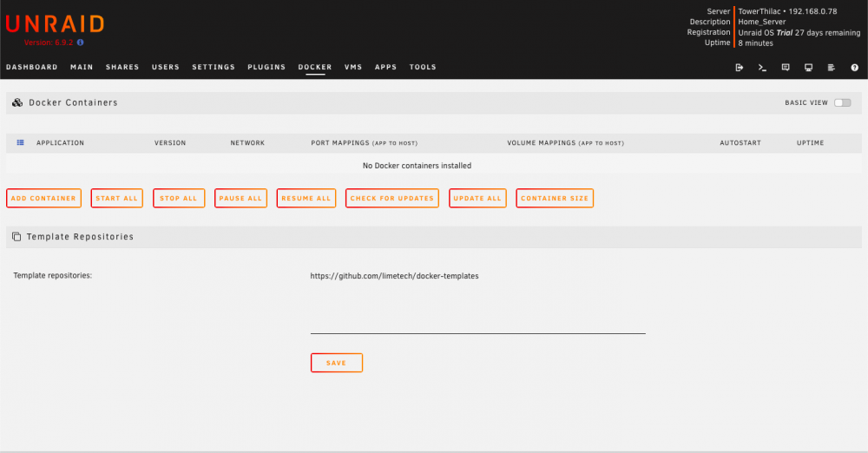Toggle the Basic View switch
868x453 pixels.
[843, 102]
